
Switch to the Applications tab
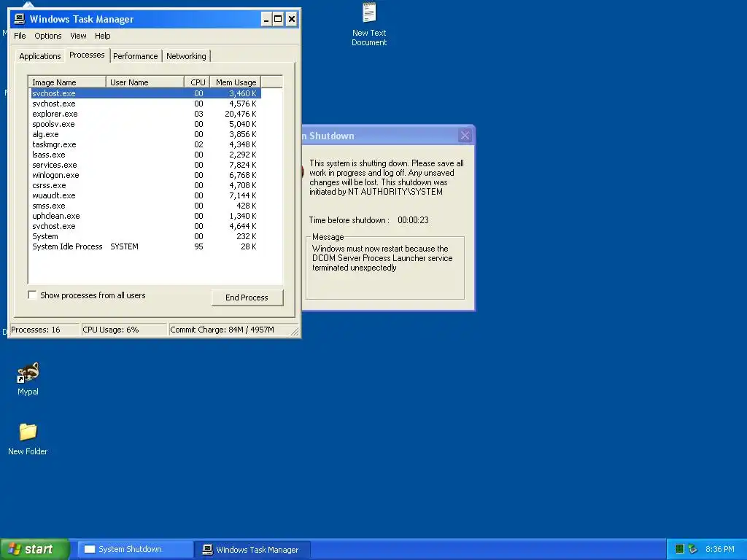[x=39, y=56]
